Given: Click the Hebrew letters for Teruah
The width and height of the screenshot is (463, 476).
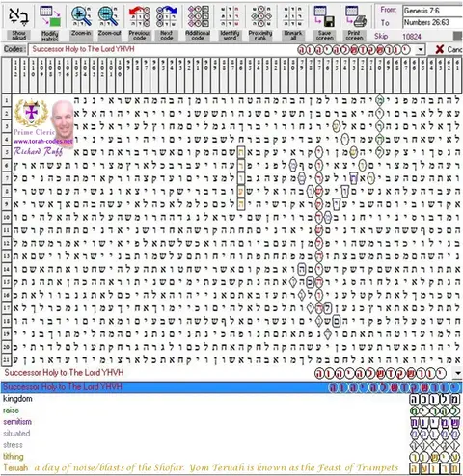Looking at the screenshot, I should (435, 468).
